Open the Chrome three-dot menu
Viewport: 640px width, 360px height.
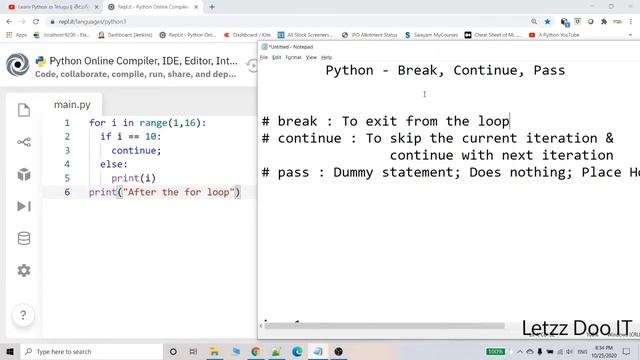coord(631,21)
